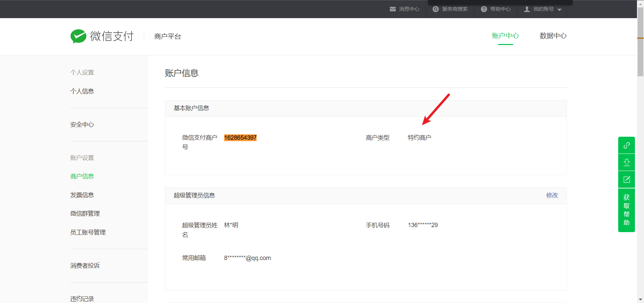Viewport: 644px width, 303px height.
Task: Click the 修改 link for super admin info
Action: click(x=552, y=196)
